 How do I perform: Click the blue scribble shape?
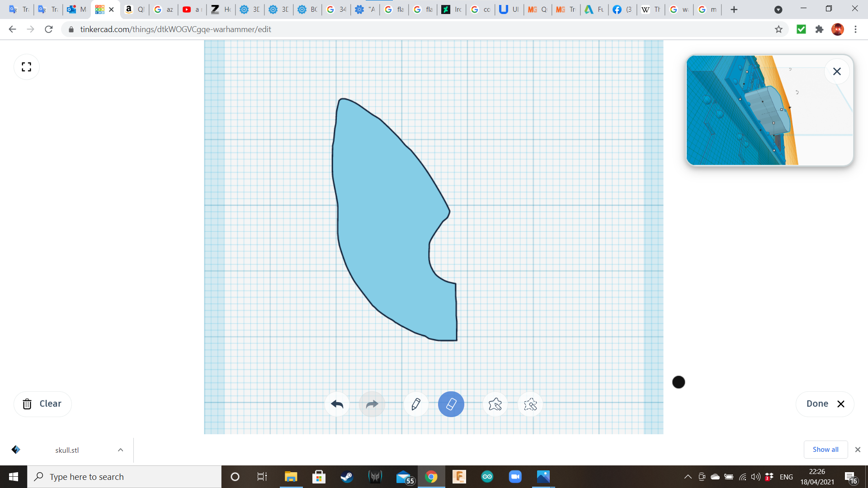point(384,217)
